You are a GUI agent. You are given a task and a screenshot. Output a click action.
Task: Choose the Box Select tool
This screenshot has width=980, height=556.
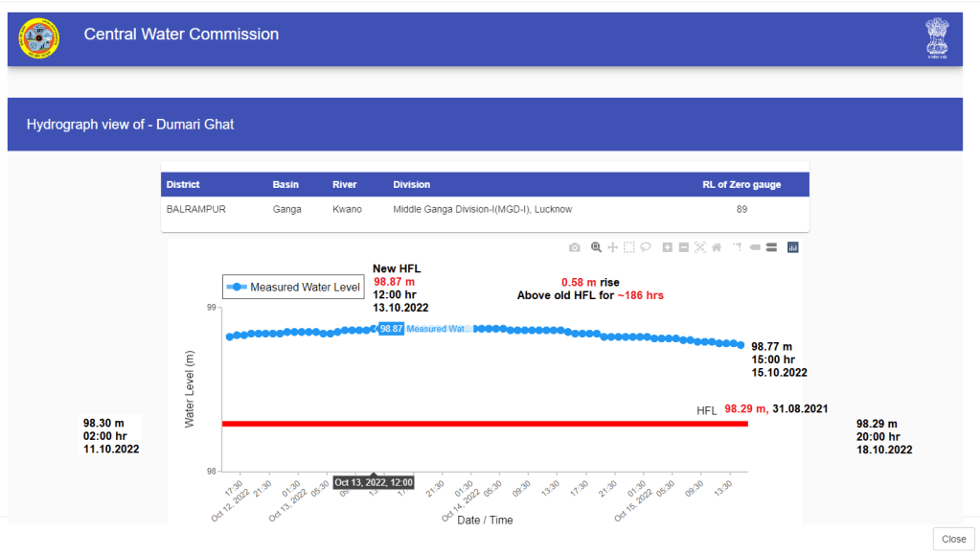[x=628, y=247]
